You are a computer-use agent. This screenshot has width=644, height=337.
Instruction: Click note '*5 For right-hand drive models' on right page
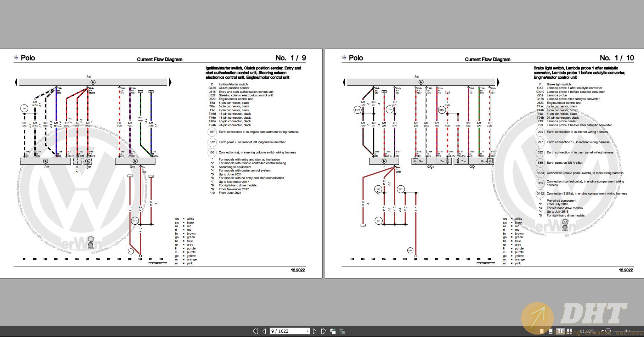562,215
